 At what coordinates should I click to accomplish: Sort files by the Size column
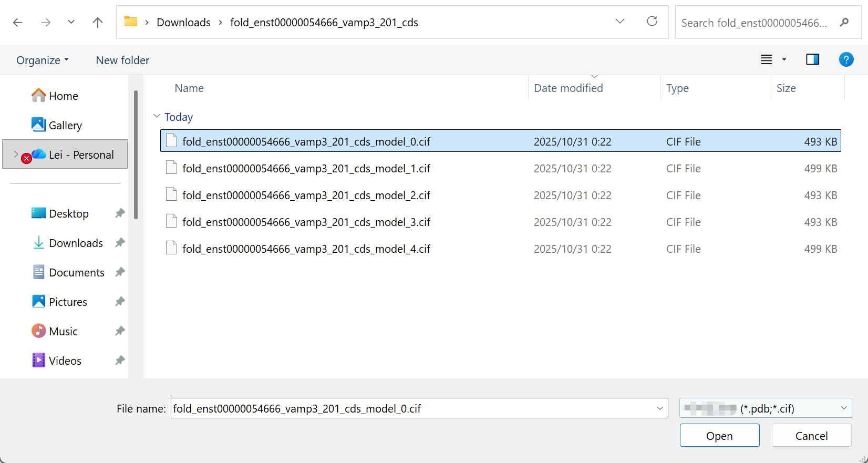786,88
